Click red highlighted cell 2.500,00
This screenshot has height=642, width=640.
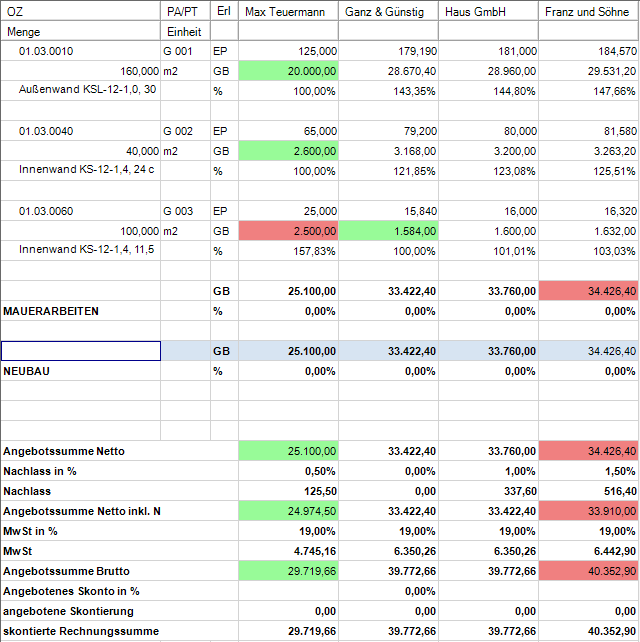click(x=288, y=231)
